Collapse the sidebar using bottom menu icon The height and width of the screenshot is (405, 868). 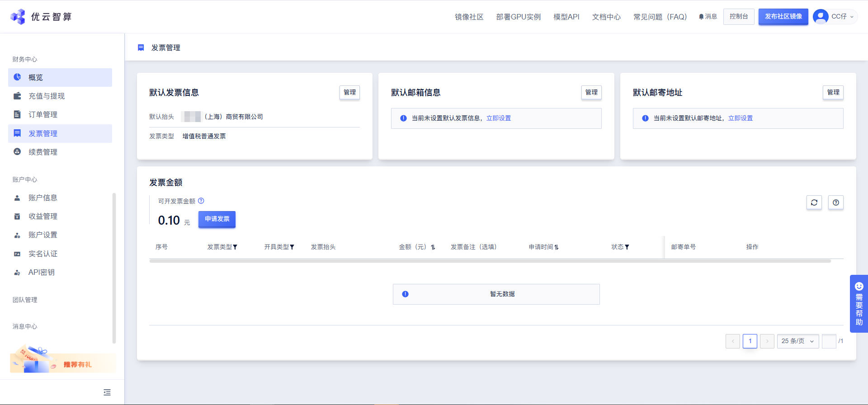click(x=107, y=392)
